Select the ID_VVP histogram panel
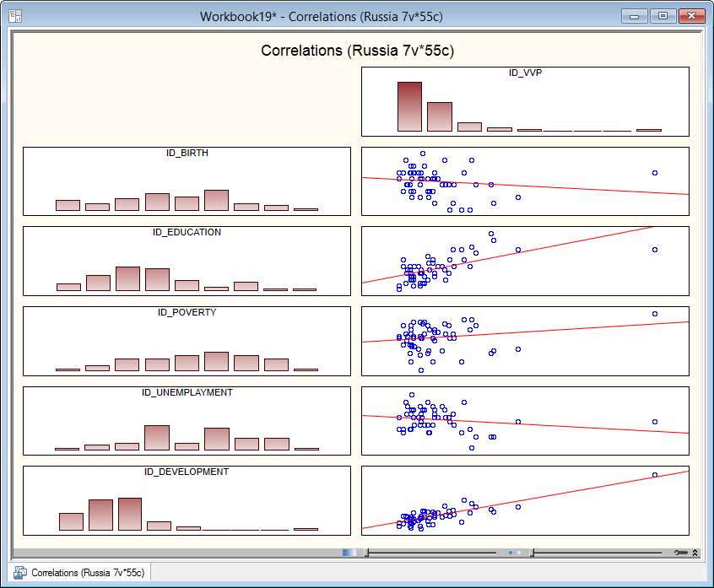This screenshot has width=714, height=588. click(x=525, y=101)
